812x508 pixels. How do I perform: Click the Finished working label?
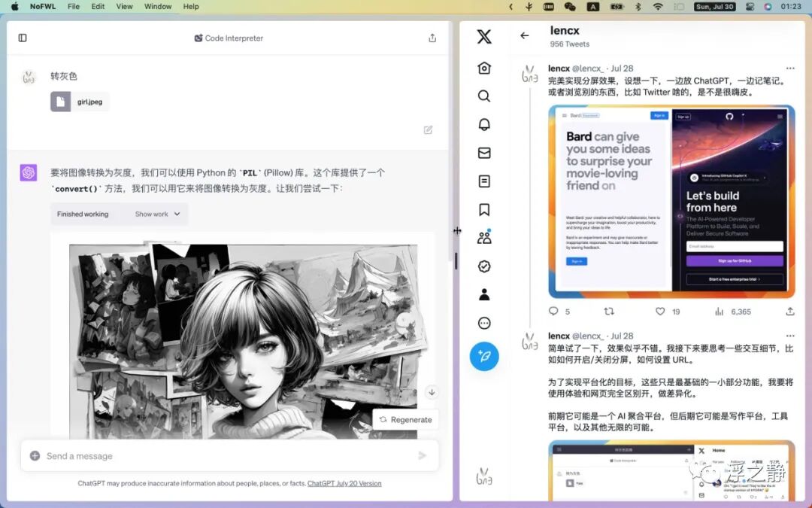(83, 214)
